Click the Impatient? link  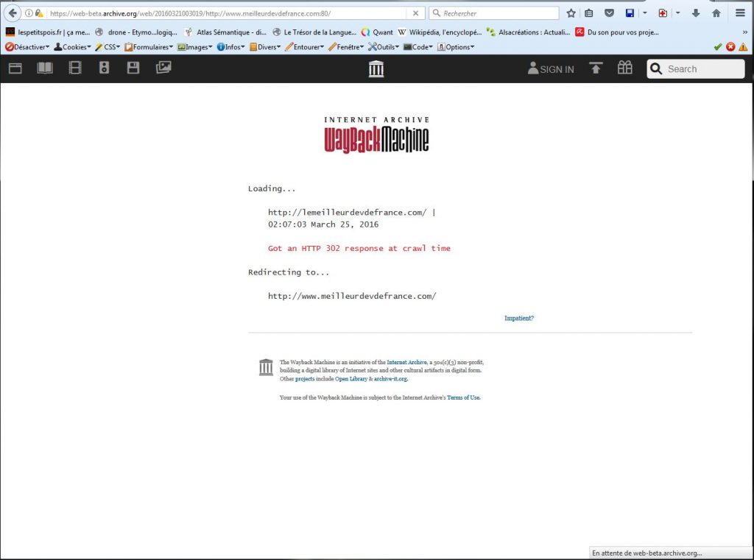[x=519, y=318]
